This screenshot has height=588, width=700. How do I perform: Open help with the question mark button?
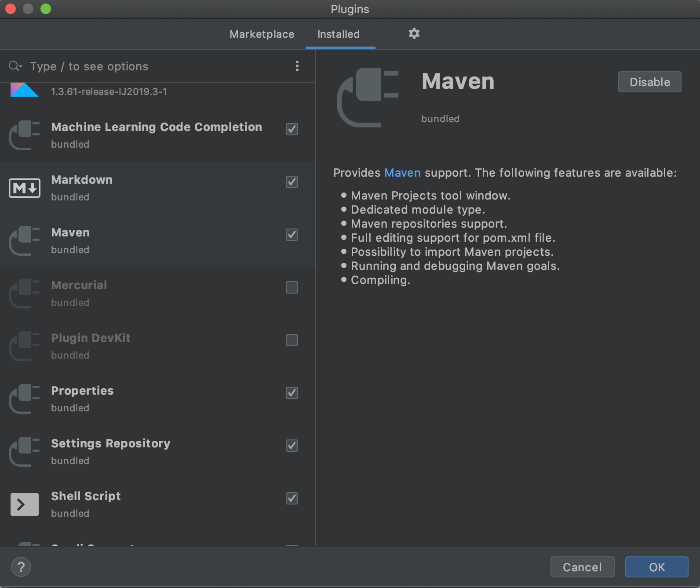pyautogui.click(x=21, y=567)
